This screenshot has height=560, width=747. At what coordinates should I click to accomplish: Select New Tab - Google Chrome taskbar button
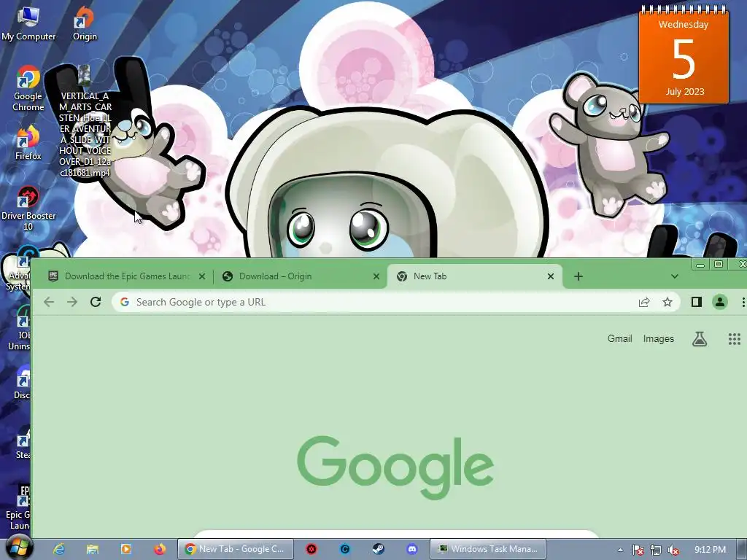tap(236, 549)
